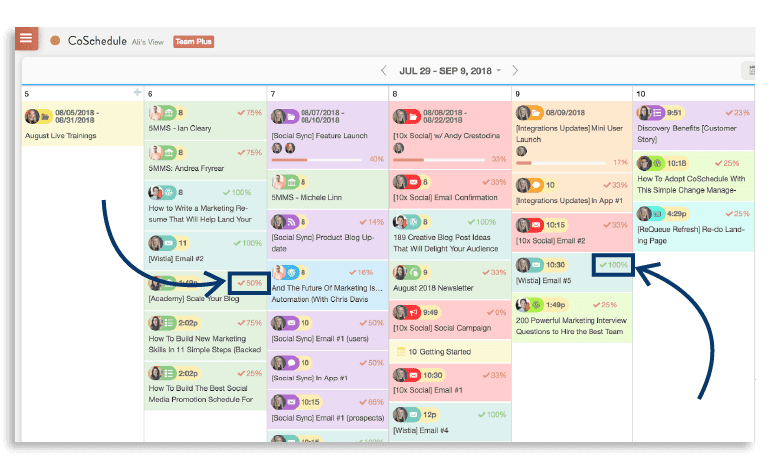The width and height of the screenshot is (770, 468).
Task: Click folder icon on August Live Trainings
Action: coord(45,115)
